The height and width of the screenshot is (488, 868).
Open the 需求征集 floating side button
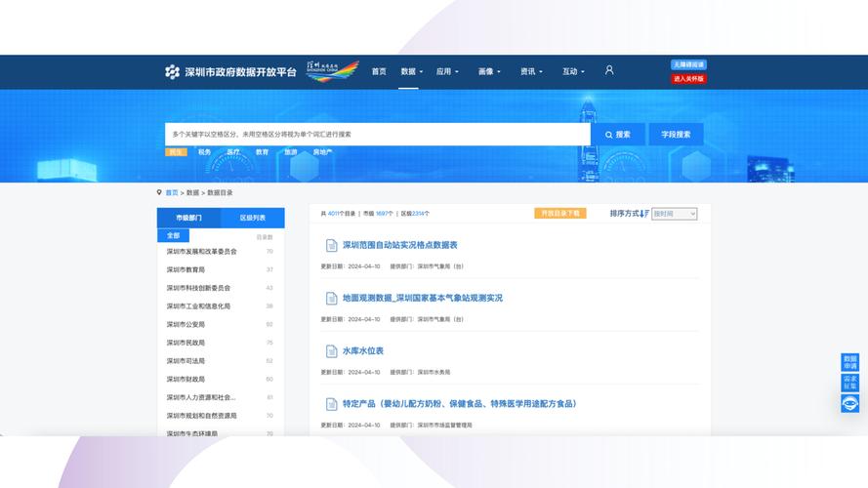tap(849, 383)
